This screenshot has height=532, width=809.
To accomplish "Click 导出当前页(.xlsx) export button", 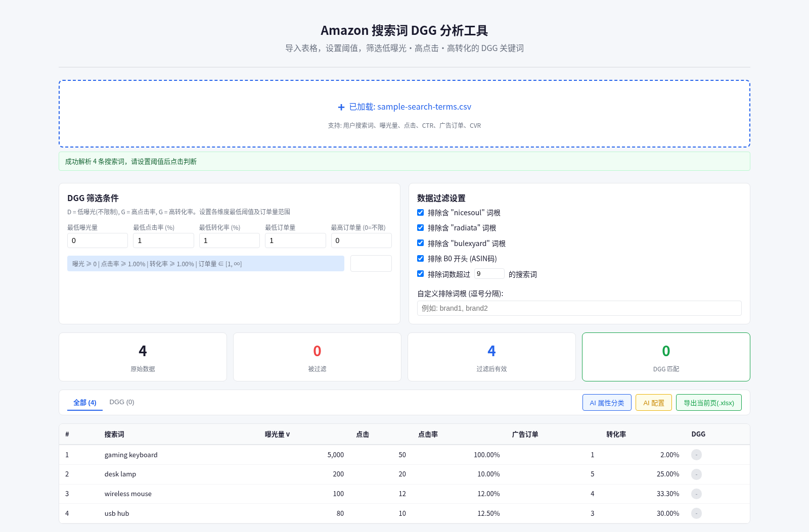I will point(709,403).
